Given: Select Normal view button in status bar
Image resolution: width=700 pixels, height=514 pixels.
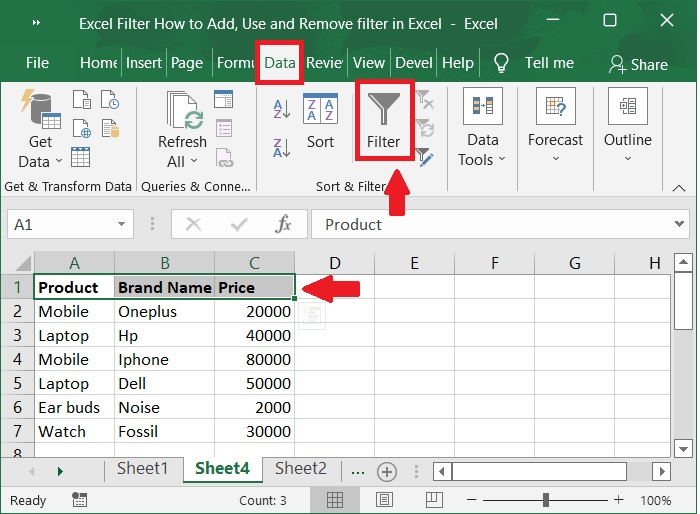Looking at the screenshot, I should pyautogui.click(x=335, y=500).
